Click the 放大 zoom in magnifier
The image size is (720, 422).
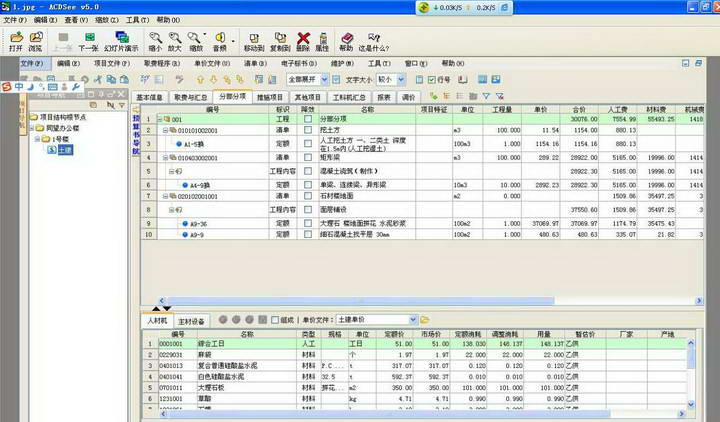(x=174, y=40)
